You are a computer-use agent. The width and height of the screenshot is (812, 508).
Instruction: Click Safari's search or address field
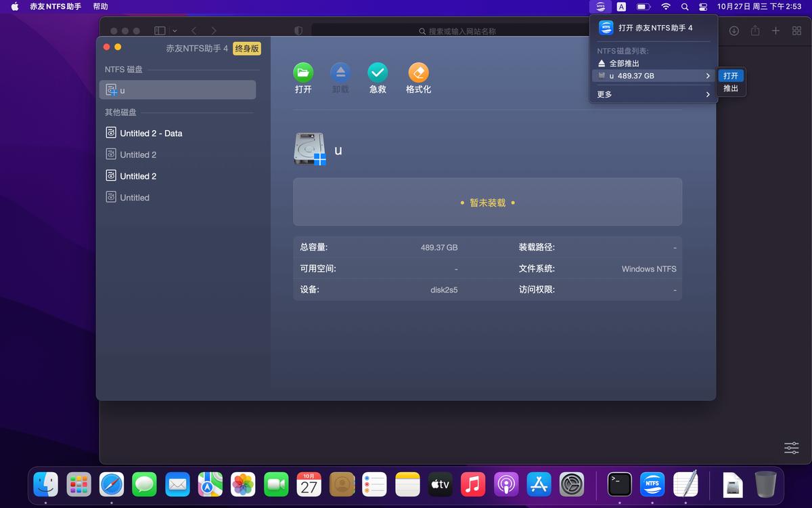coord(447,30)
